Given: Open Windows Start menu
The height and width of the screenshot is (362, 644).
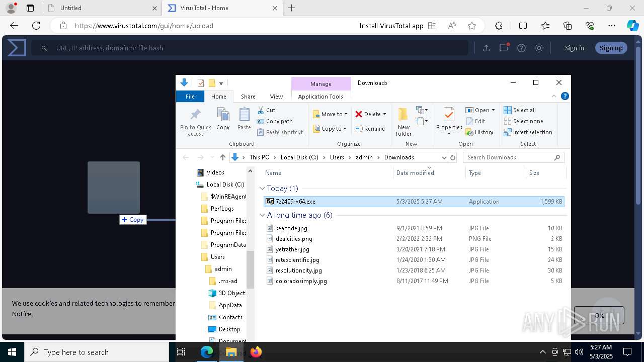Looking at the screenshot, I should pos(12,352).
